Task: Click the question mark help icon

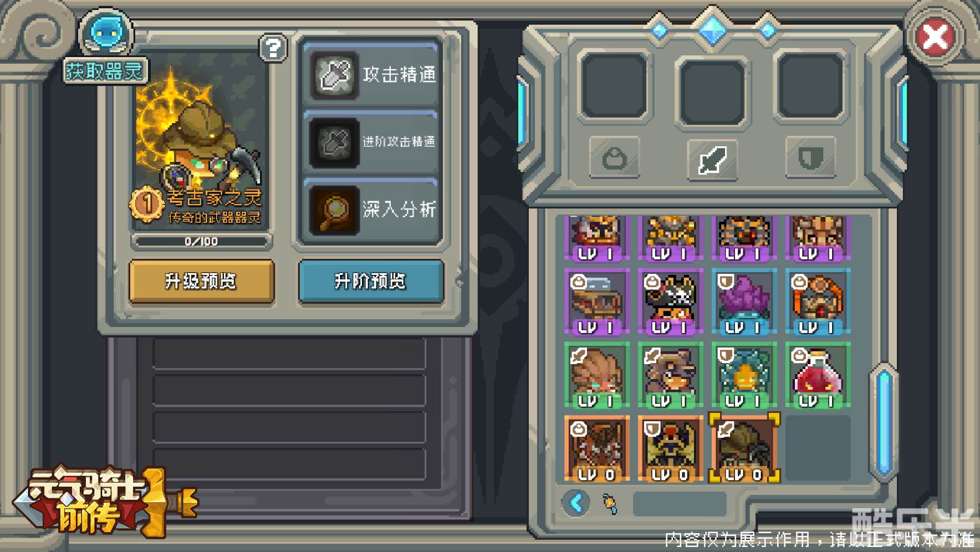Action: 273,48
